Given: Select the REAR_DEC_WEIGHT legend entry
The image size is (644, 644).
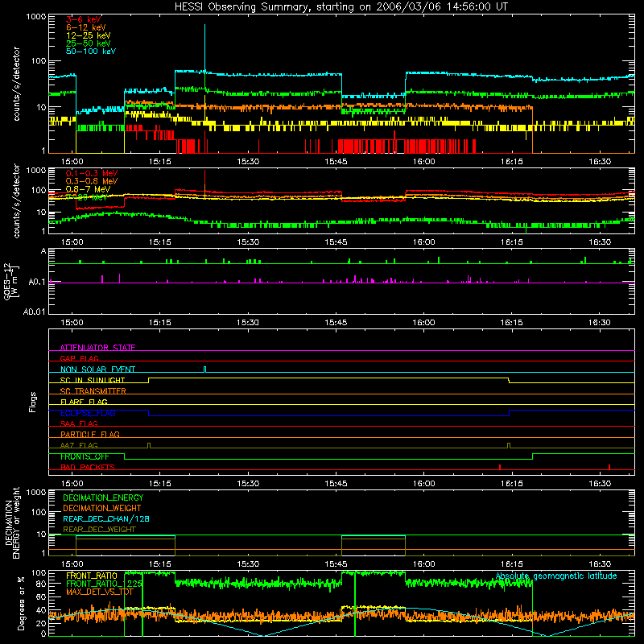Looking at the screenshot, I should [99, 530].
